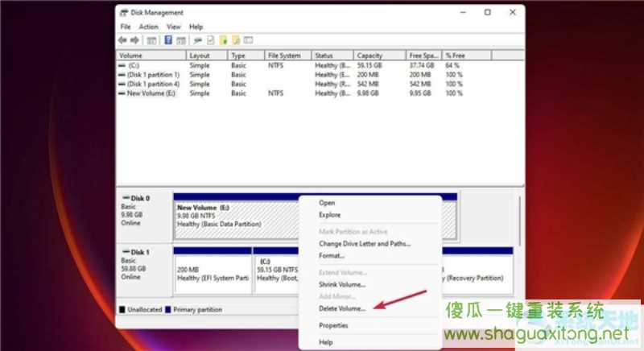The width and height of the screenshot is (644, 351).
Task: Select the Disk 1 label panel
Action: click(x=144, y=270)
